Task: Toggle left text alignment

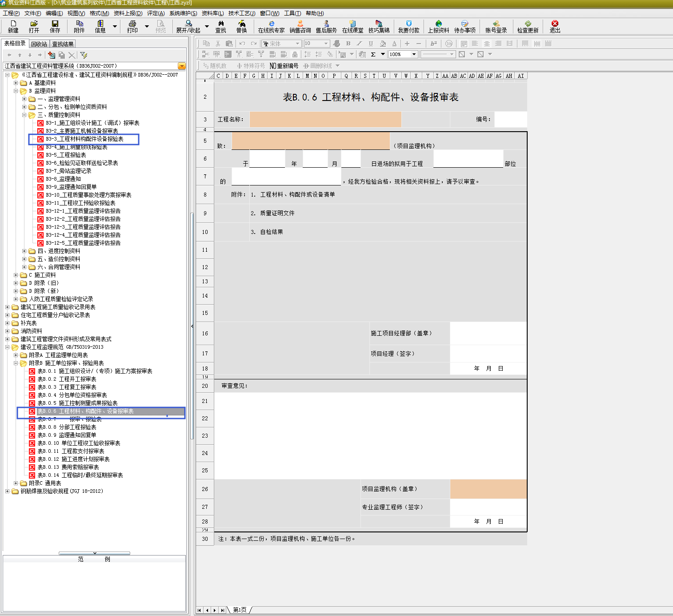Action: tap(475, 44)
